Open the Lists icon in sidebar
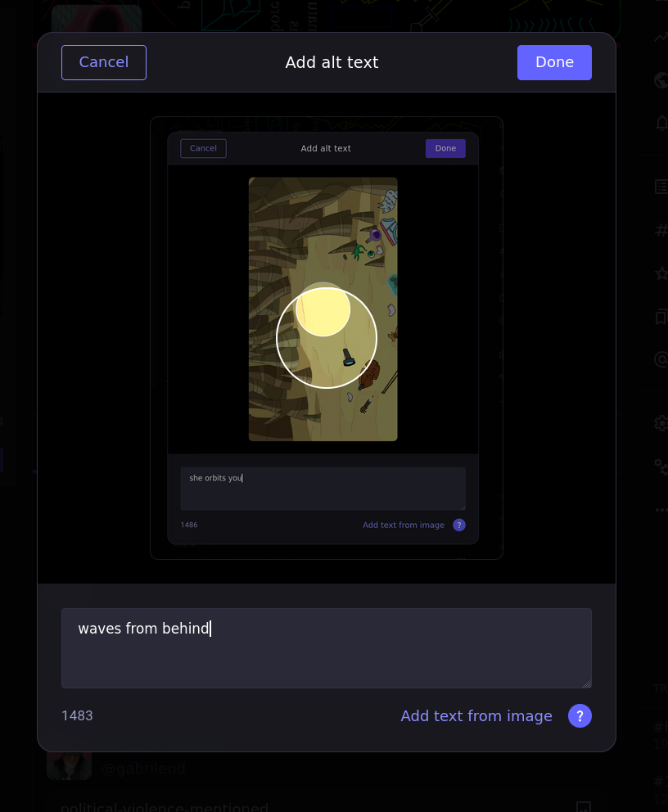The width and height of the screenshot is (668, 812). click(x=661, y=187)
